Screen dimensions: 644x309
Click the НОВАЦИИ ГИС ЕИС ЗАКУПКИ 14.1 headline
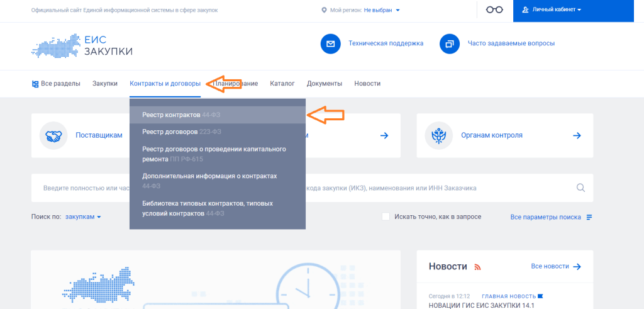[481, 306]
